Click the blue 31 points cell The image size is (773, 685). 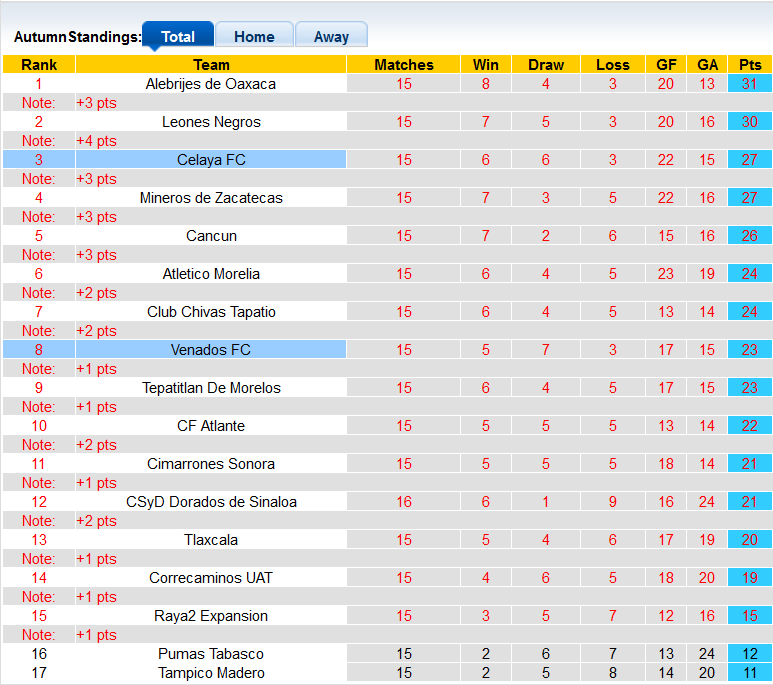tap(749, 84)
